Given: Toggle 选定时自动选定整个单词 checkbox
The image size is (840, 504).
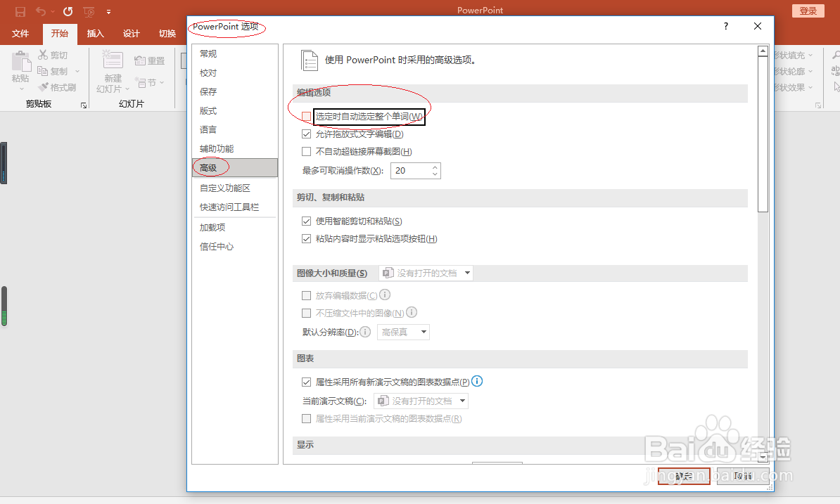Looking at the screenshot, I should tap(307, 116).
